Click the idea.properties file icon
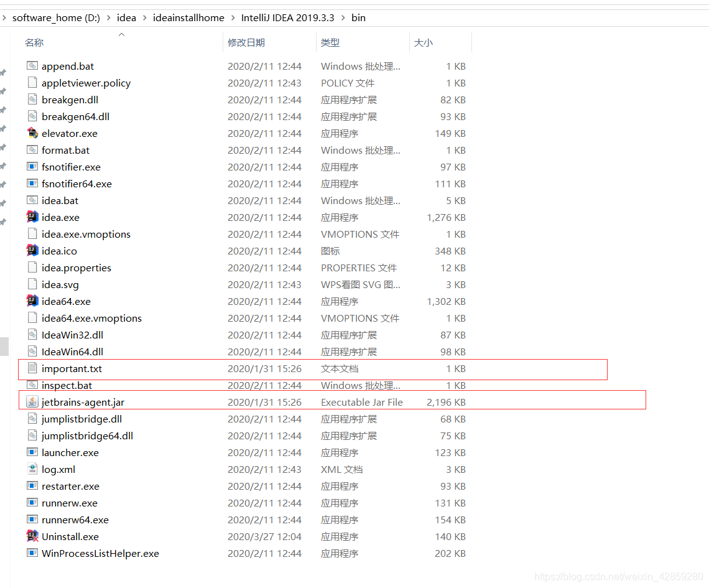The image size is (709, 588). (32, 268)
